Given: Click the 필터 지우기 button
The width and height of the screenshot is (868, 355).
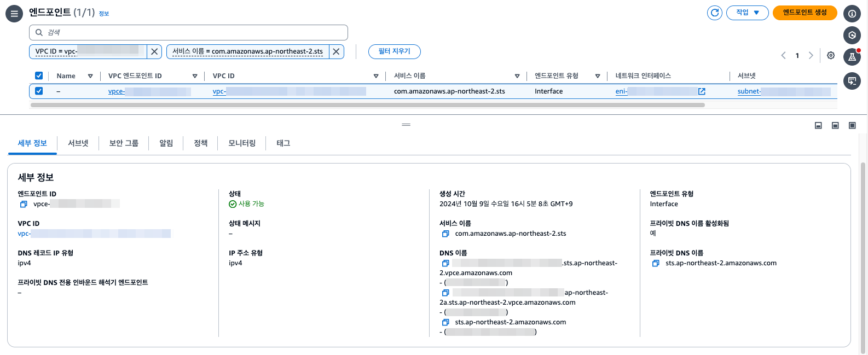Looking at the screenshot, I should click(395, 51).
